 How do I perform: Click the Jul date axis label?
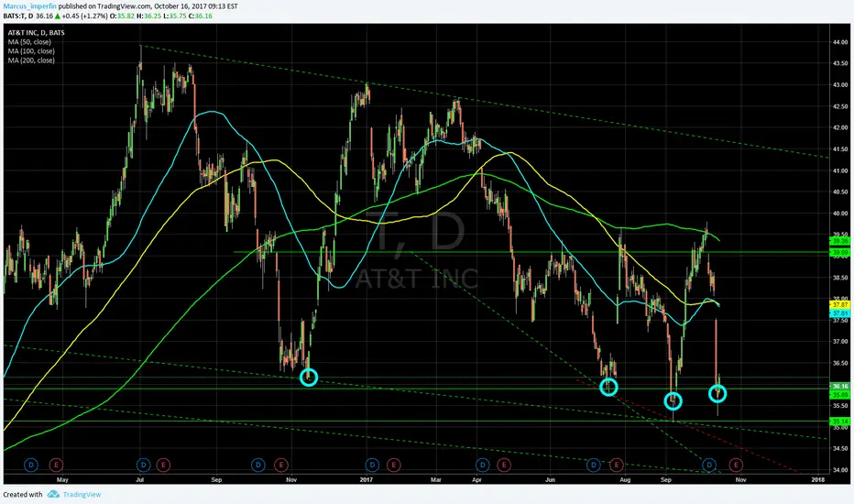tap(140, 480)
